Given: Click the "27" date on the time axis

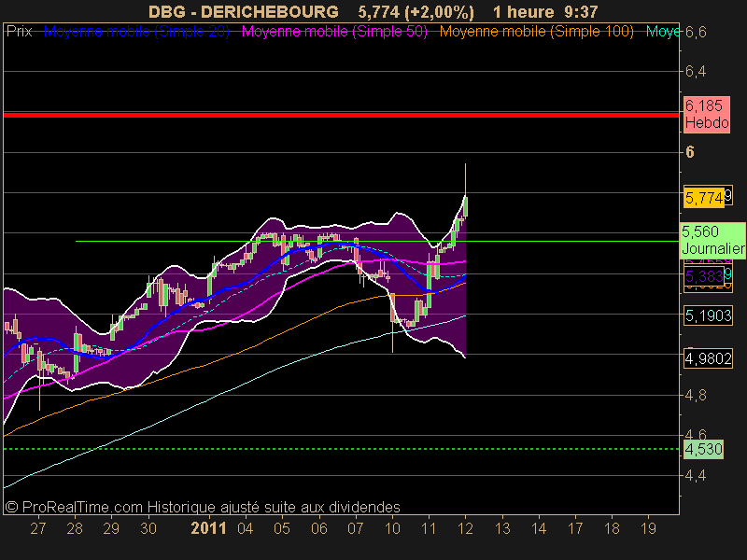Looking at the screenshot, I should point(38,528).
